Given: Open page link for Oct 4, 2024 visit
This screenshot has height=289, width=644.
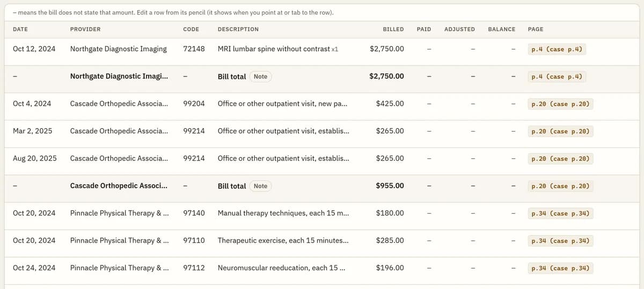Looking at the screenshot, I should [560, 104].
